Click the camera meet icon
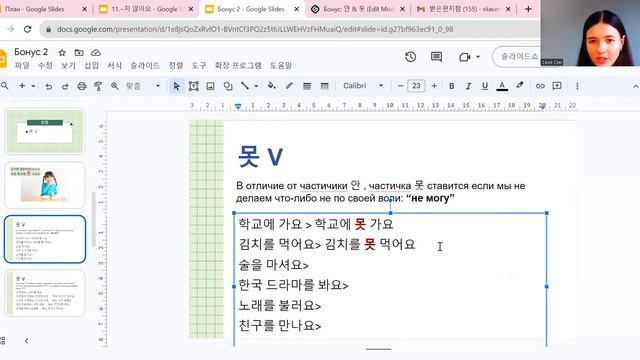Viewport: 640px width, 360px height. (x=464, y=57)
